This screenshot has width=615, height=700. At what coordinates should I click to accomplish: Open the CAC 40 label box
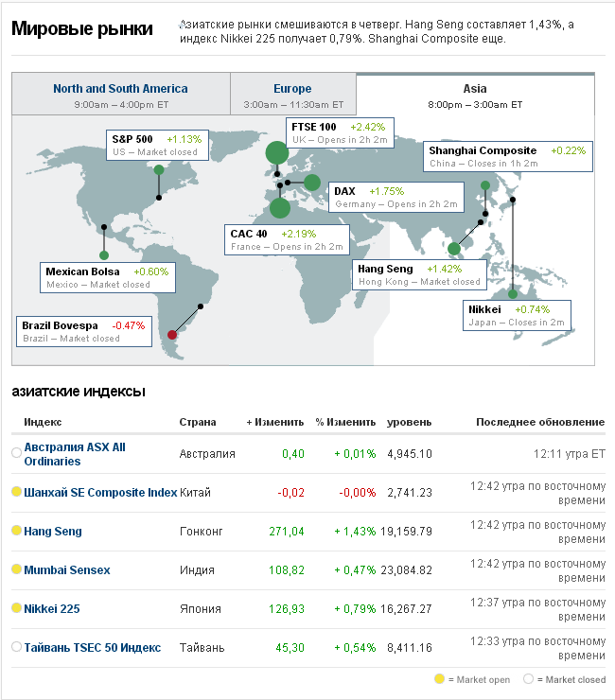287,239
